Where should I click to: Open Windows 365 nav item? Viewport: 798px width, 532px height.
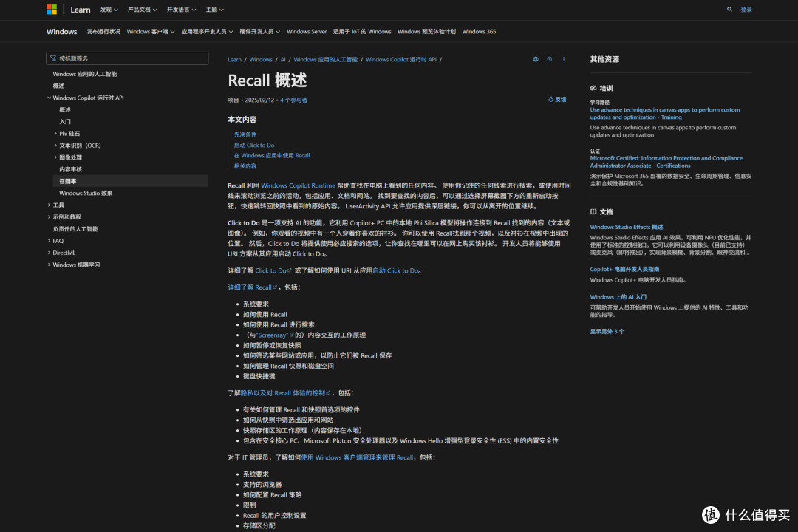click(479, 32)
